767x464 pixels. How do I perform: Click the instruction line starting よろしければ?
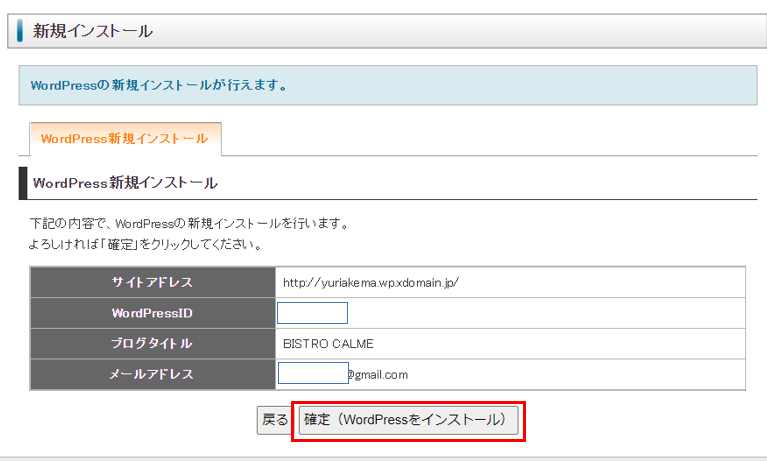(x=146, y=244)
